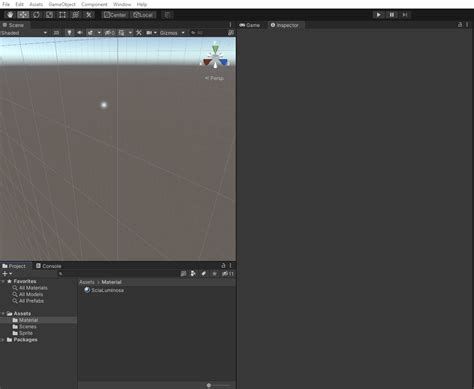The height and width of the screenshot is (389, 474).
Task: Open the Assets menu
Action: [36, 4]
